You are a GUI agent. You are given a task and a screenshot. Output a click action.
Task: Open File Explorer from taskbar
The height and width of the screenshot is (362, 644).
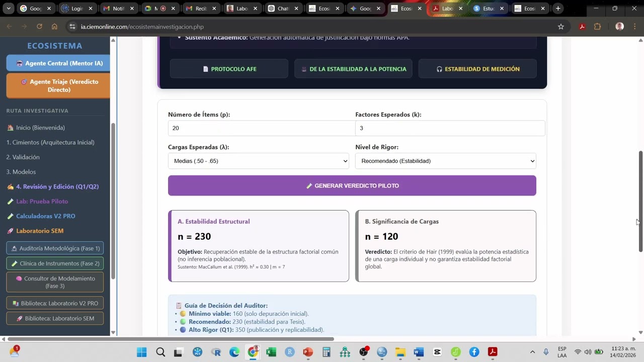point(400,352)
